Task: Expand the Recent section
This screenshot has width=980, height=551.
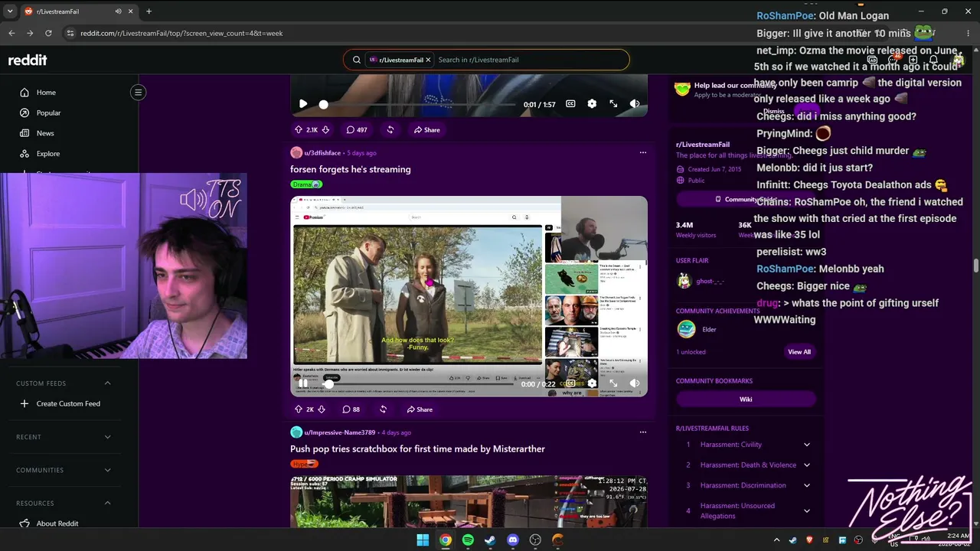Action: 107,437
